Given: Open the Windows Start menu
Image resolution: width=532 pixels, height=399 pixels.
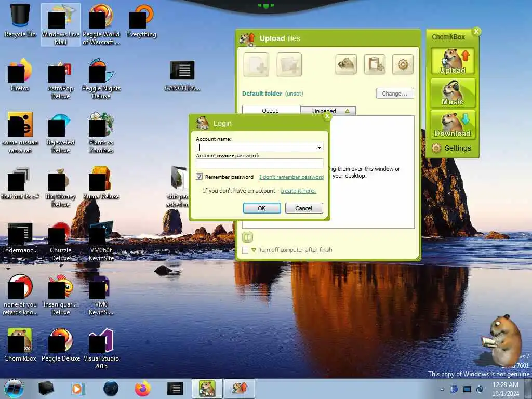Looking at the screenshot, I should coord(14,389).
